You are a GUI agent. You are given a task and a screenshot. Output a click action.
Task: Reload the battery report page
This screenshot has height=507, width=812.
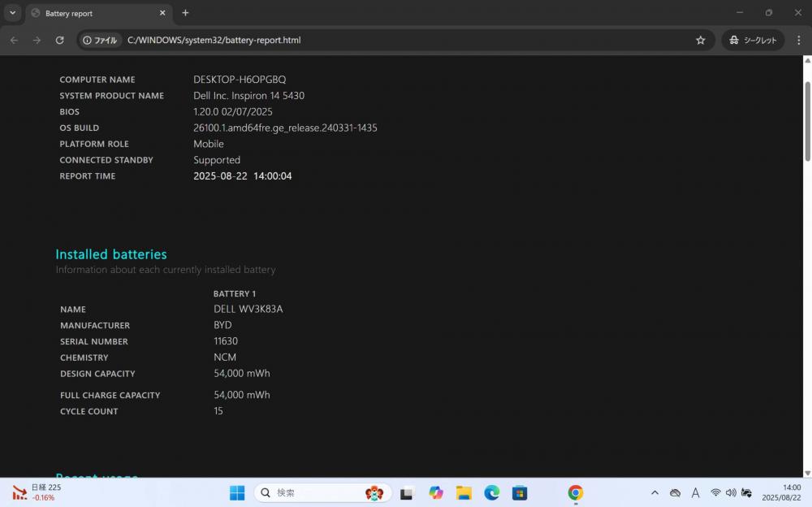click(x=59, y=40)
